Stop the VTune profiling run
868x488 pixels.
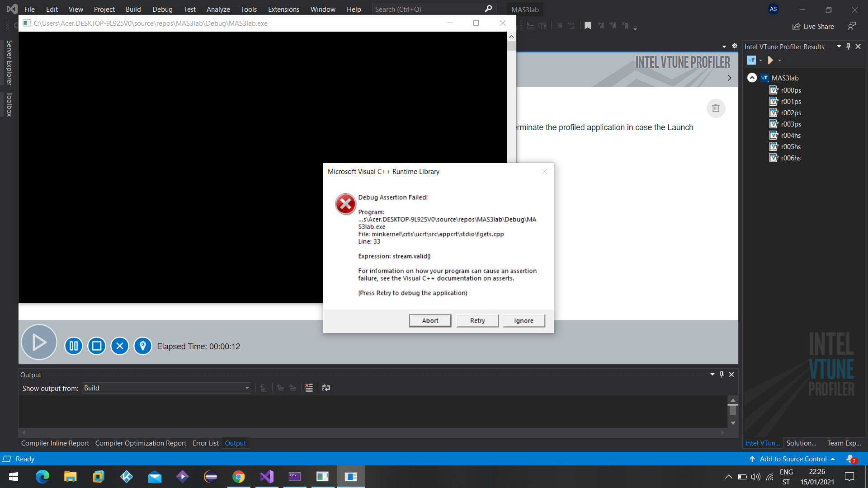click(x=97, y=346)
